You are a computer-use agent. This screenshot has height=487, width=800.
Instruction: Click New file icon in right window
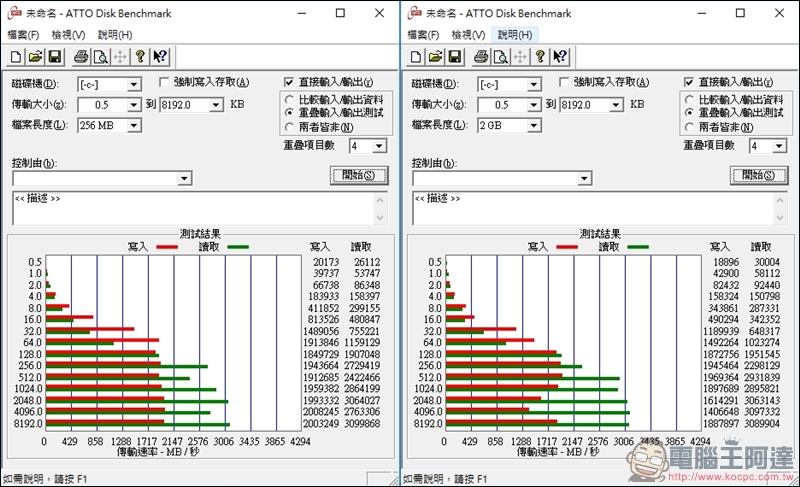[416, 57]
